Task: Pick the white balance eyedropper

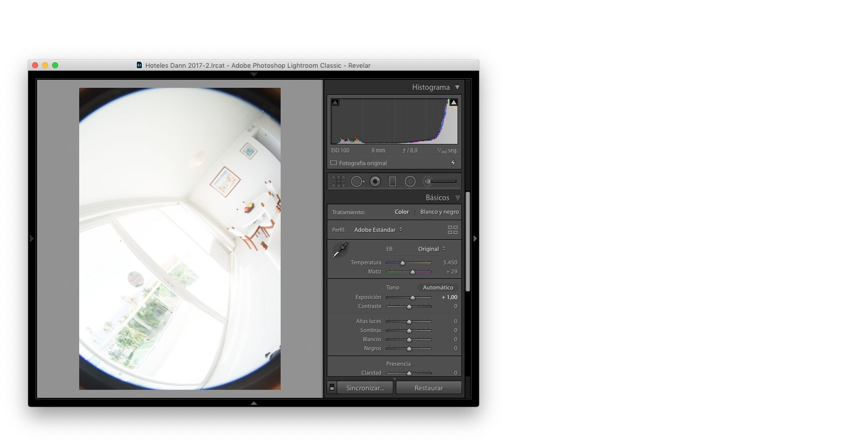Action: pos(340,250)
